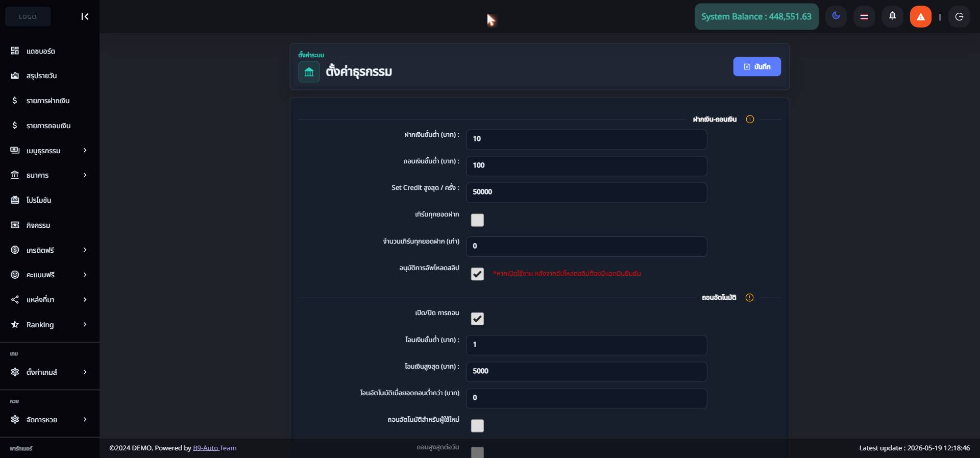Go to รายการฝากเงิน page

[50, 101]
